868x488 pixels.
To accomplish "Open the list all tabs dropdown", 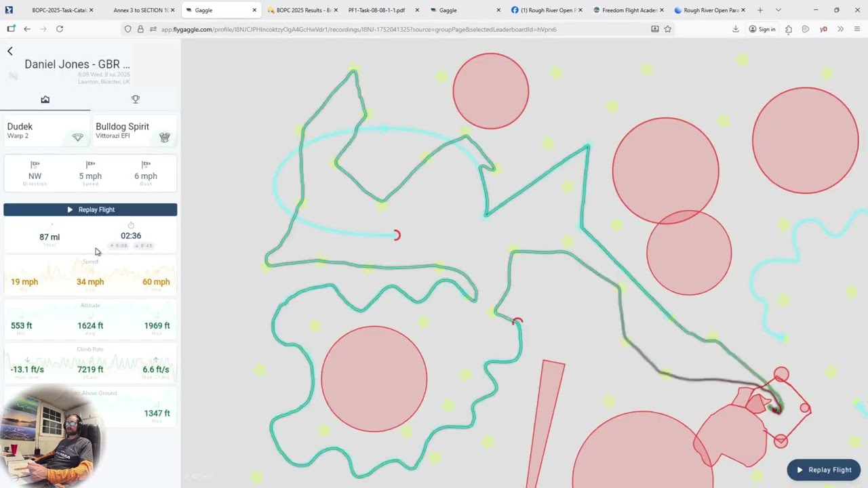I will (778, 10).
